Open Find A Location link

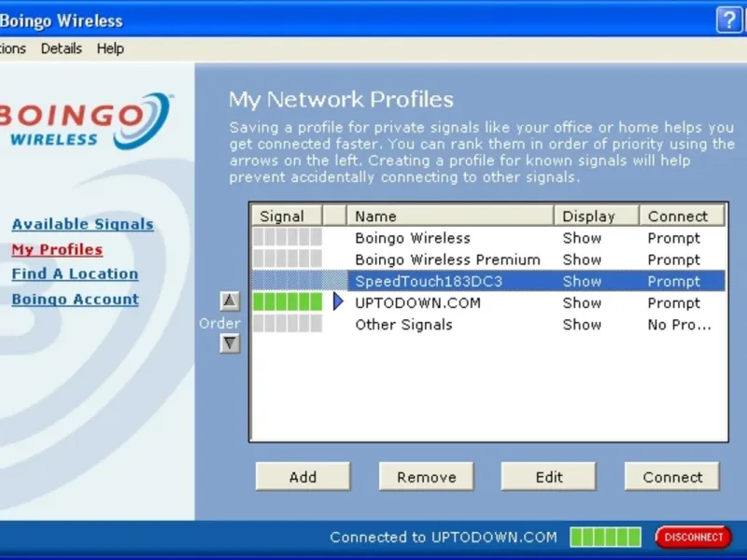point(75,273)
